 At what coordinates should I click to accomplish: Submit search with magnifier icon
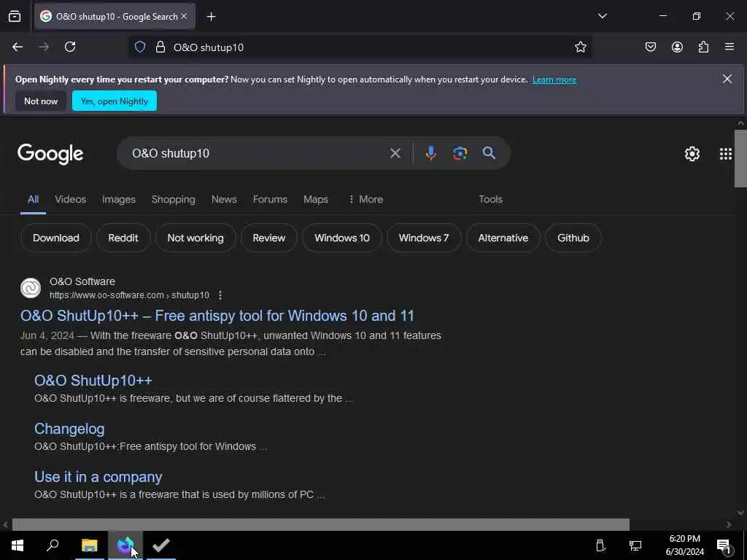pyautogui.click(x=489, y=153)
